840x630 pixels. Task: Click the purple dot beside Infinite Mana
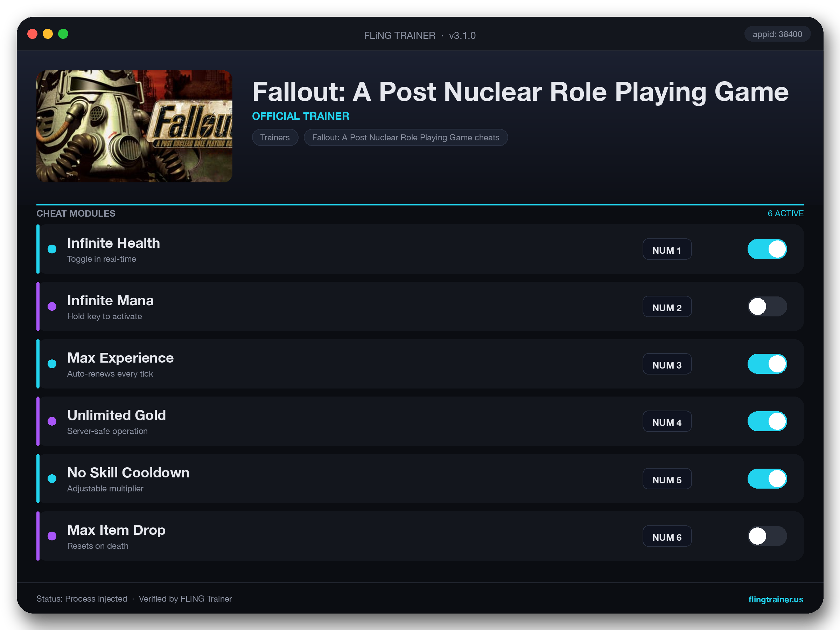[x=52, y=307]
